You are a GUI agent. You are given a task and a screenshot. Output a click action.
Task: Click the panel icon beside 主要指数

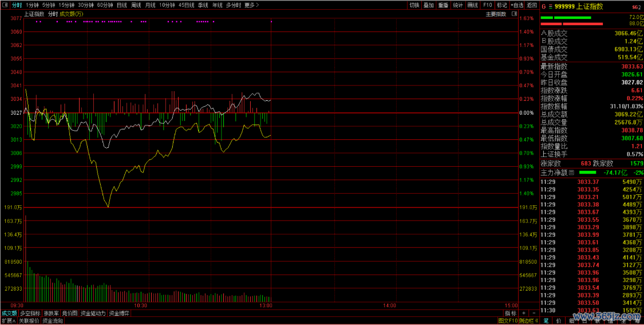pos(514,14)
